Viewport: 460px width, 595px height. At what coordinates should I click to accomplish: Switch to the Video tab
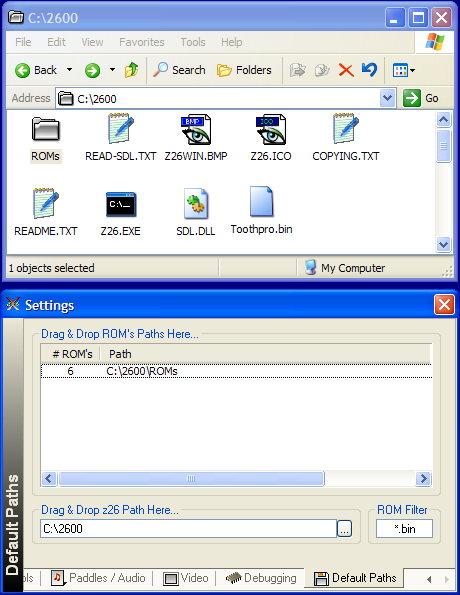(186, 578)
